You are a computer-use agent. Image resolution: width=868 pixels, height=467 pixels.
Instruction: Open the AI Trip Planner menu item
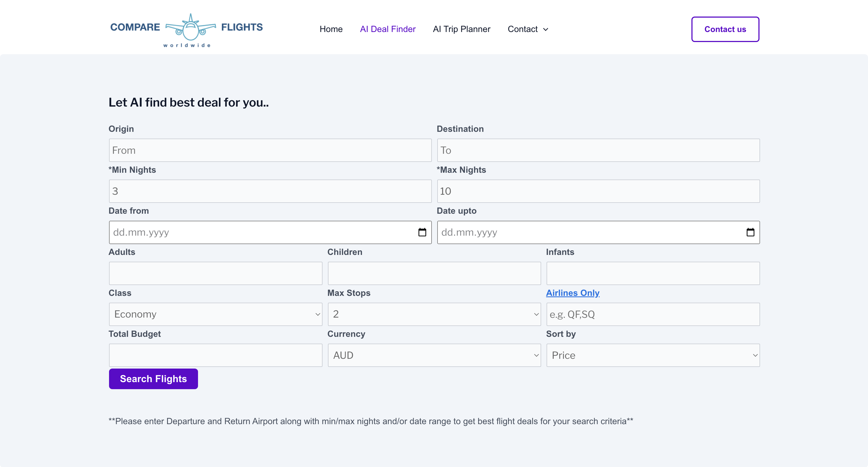coord(461,29)
